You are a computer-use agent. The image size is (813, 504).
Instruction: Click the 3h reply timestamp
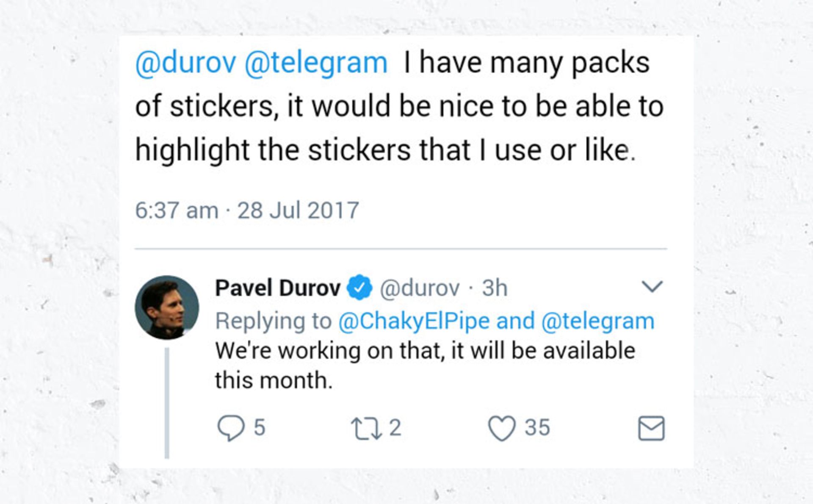tap(495, 288)
